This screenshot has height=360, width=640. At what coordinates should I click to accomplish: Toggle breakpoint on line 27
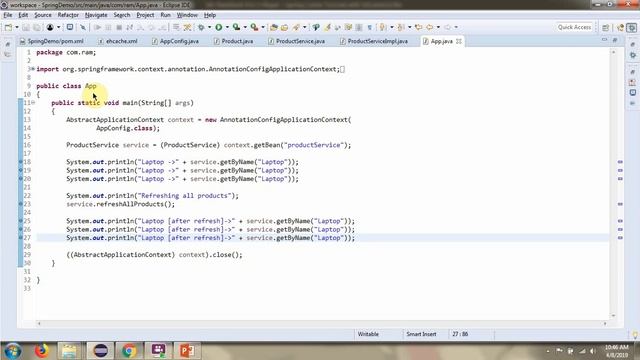(21, 238)
